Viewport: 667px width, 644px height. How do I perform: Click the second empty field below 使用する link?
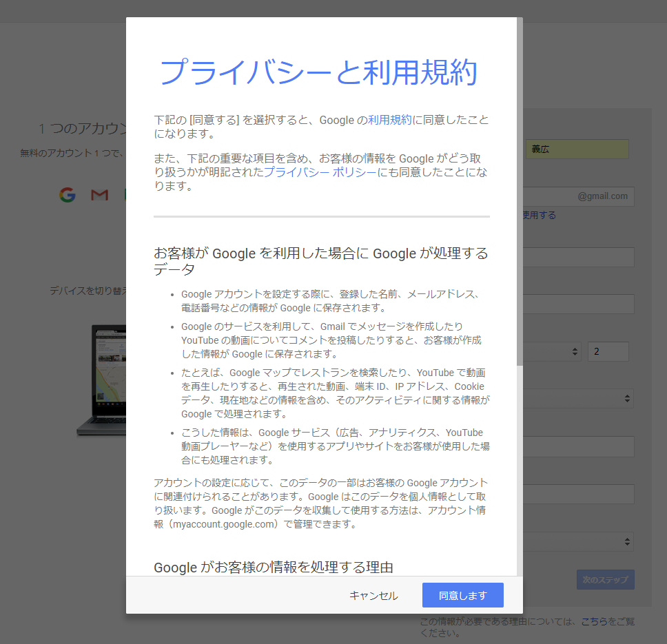[x=579, y=304]
